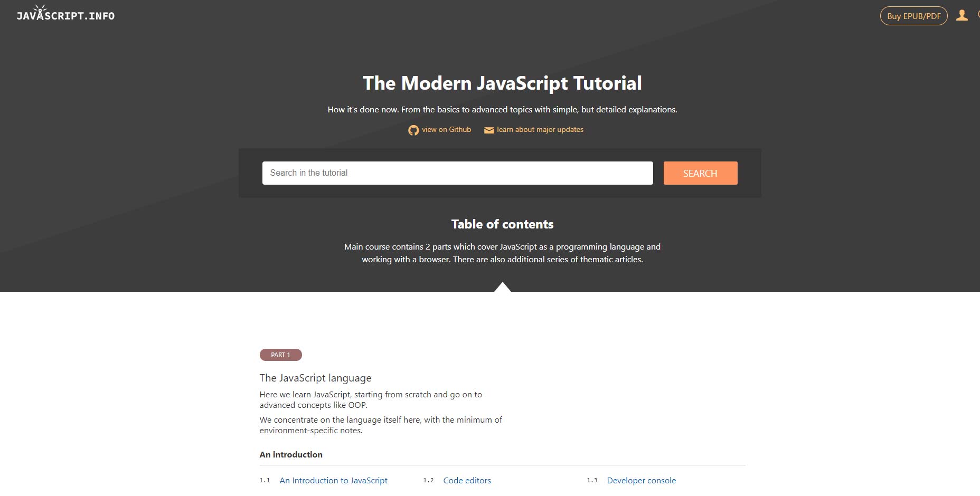The image size is (980, 496).
Task: Open the Code editors chapter
Action: [467, 480]
